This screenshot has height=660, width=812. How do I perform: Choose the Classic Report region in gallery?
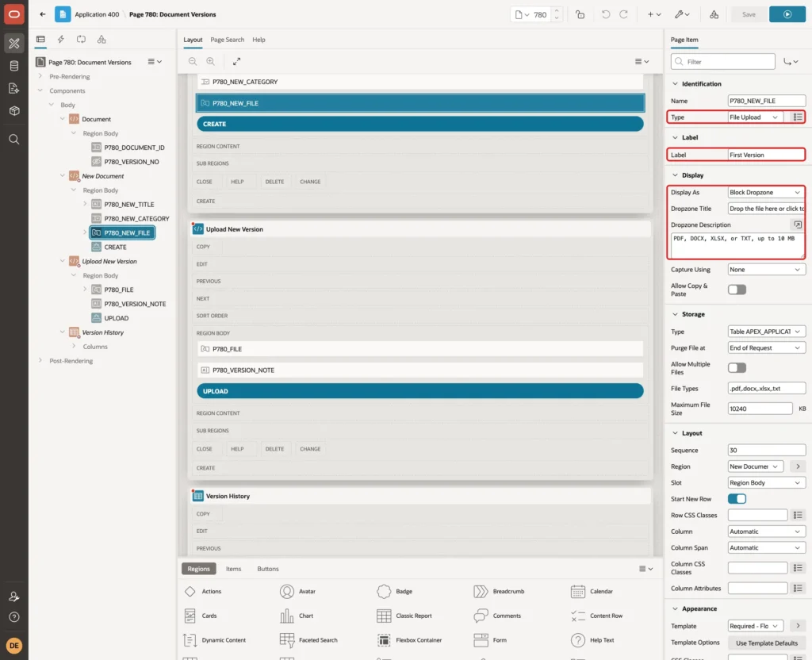[x=404, y=616]
